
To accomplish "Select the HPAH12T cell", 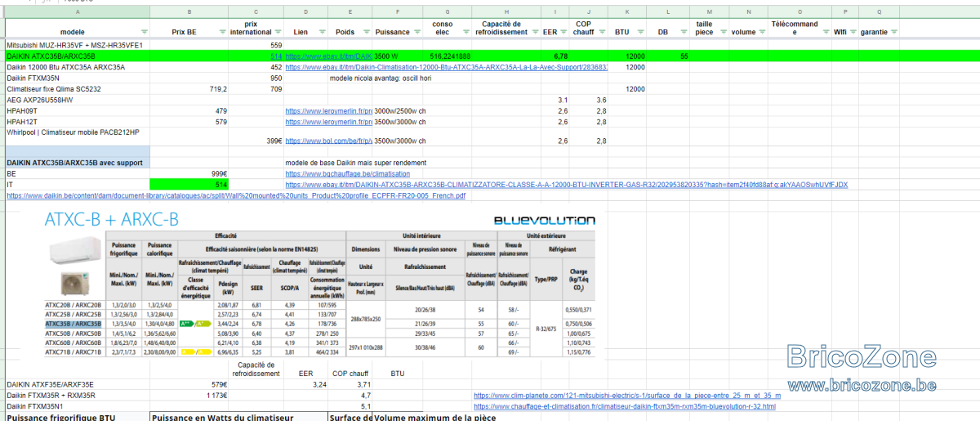I will [x=78, y=121].
